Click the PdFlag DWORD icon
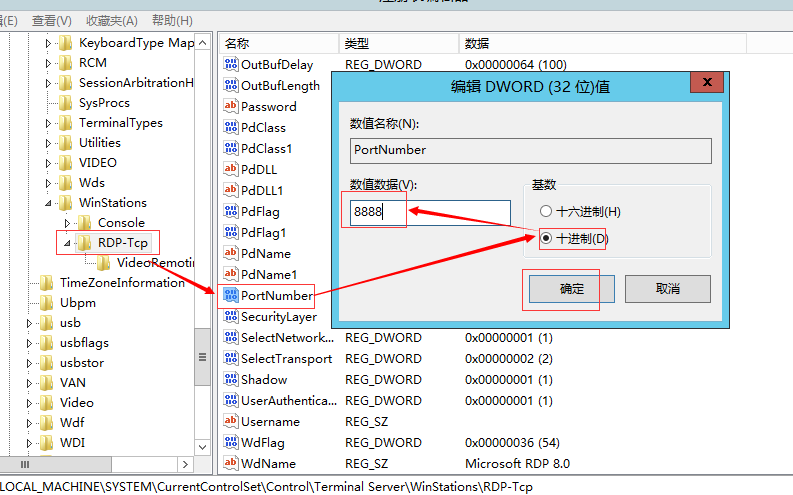This screenshot has width=793, height=495. pyautogui.click(x=231, y=211)
